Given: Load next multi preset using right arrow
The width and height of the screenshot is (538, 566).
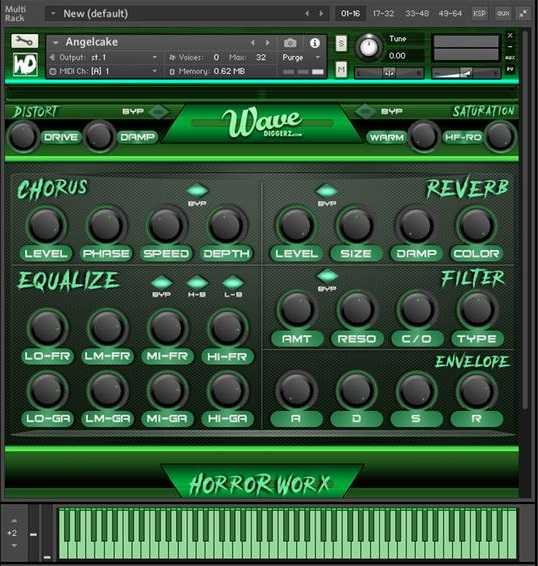Looking at the screenshot, I should point(321,14).
